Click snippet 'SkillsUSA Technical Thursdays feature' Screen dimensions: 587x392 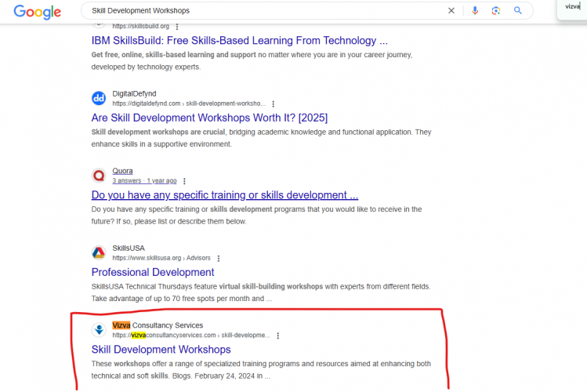(x=154, y=286)
